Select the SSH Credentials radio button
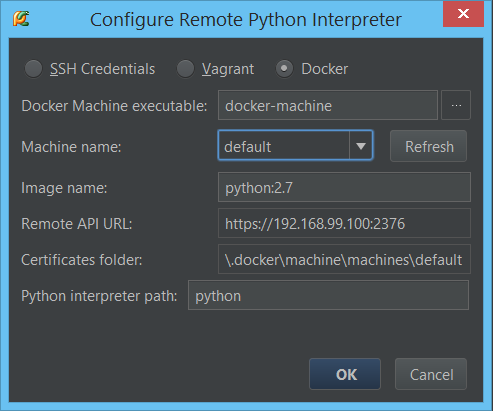 pyautogui.click(x=33, y=69)
